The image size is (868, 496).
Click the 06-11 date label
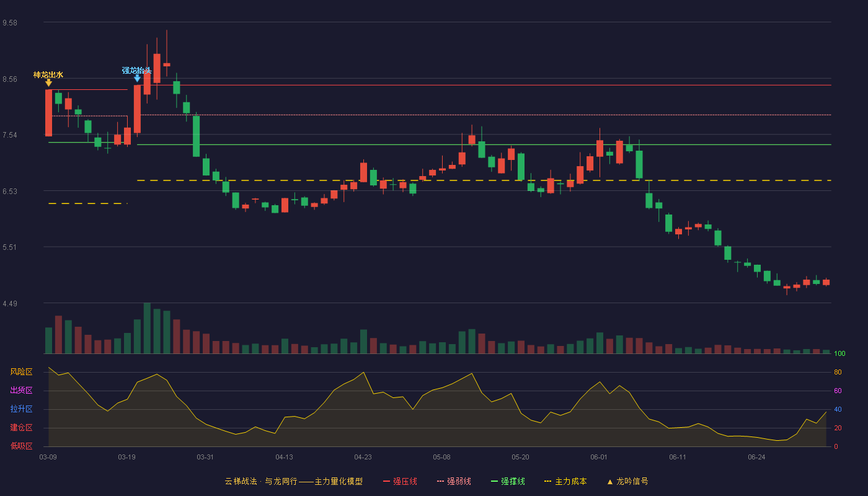click(678, 457)
